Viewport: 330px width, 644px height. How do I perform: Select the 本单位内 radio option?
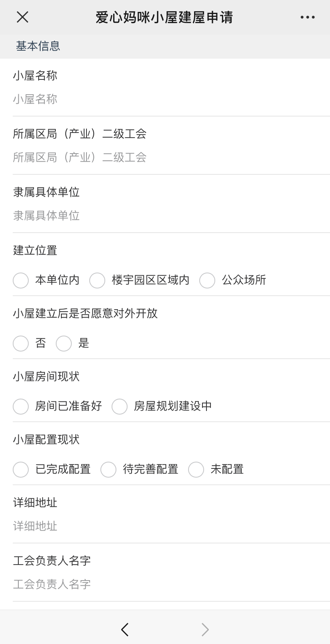[21, 281]
